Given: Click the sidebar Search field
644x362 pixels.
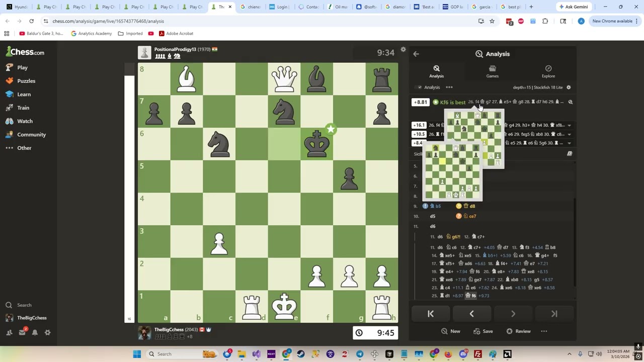Looking at the screenshot, I should (x=30, y=305).
